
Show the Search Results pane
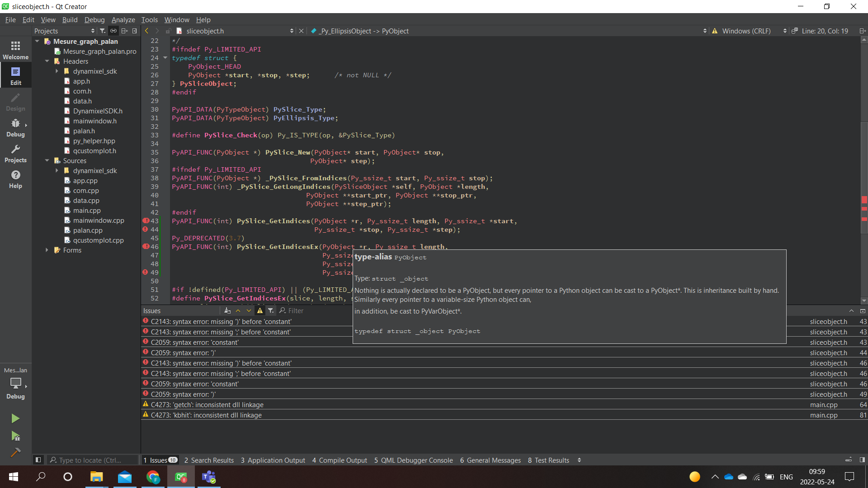pyautogui.click(x=209, y=460)
